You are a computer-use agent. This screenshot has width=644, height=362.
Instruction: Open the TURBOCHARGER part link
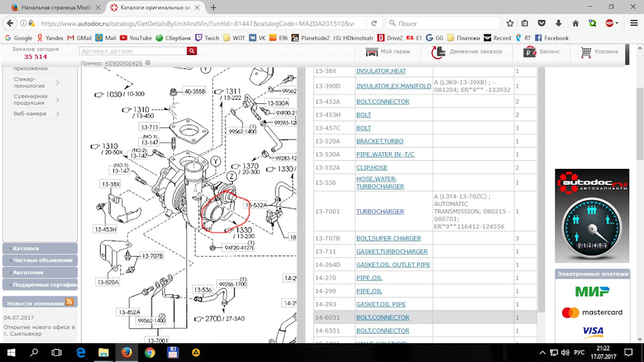pos(380,211)
